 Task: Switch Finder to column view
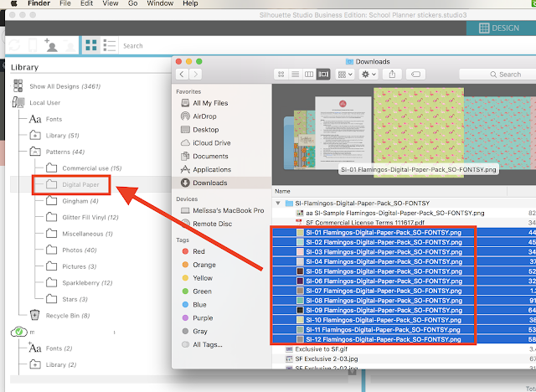point(309,75)
